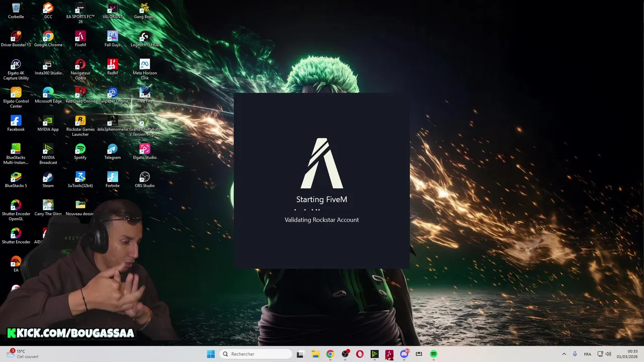This screenshot has width=644, height=362.
Task: Select the 3uTools(32bit) icon
Action: pyautogui.click(x=80, y=180)
